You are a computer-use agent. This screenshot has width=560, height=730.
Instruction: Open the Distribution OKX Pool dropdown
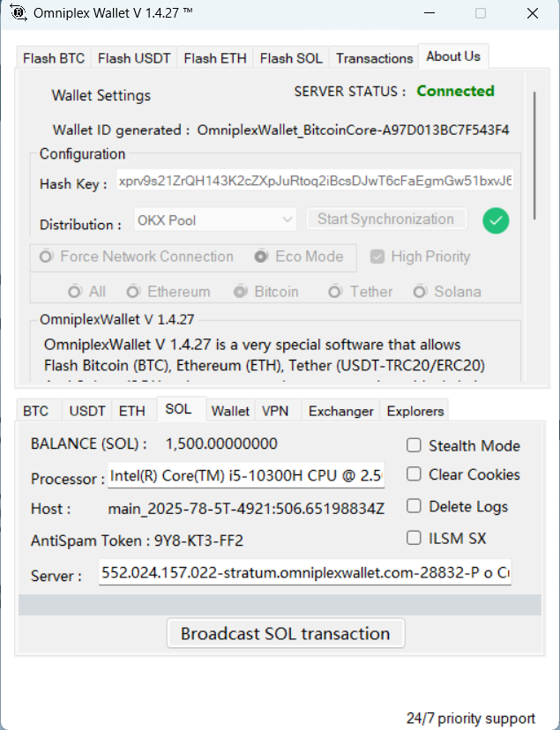coord(216,220)
